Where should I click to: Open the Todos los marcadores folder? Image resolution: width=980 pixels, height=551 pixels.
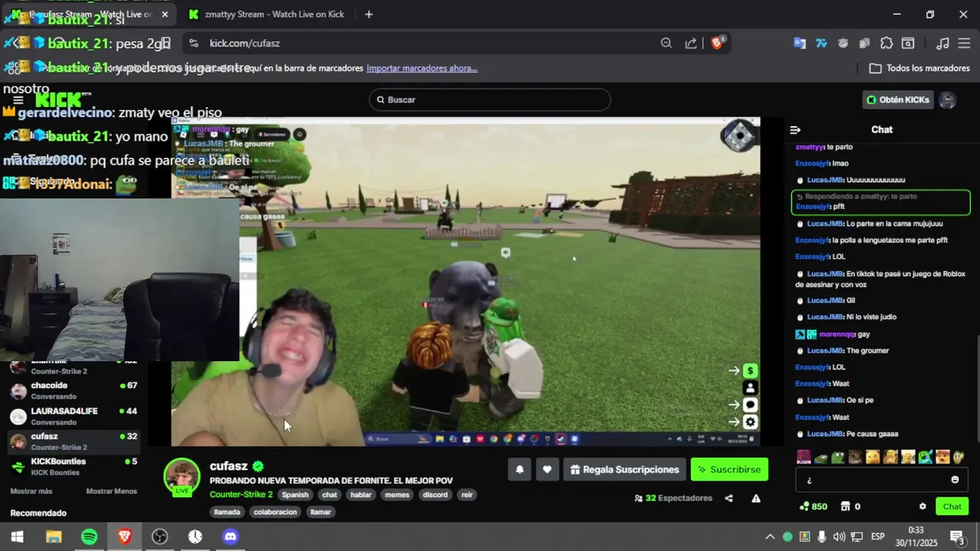(x=920, y=68)
